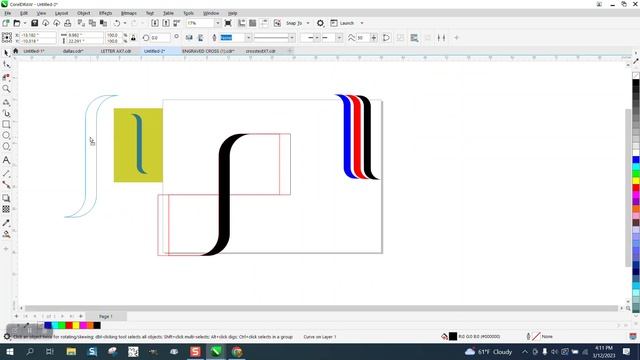Click the Launch button

pyautogui.click(x=342, y=23)
